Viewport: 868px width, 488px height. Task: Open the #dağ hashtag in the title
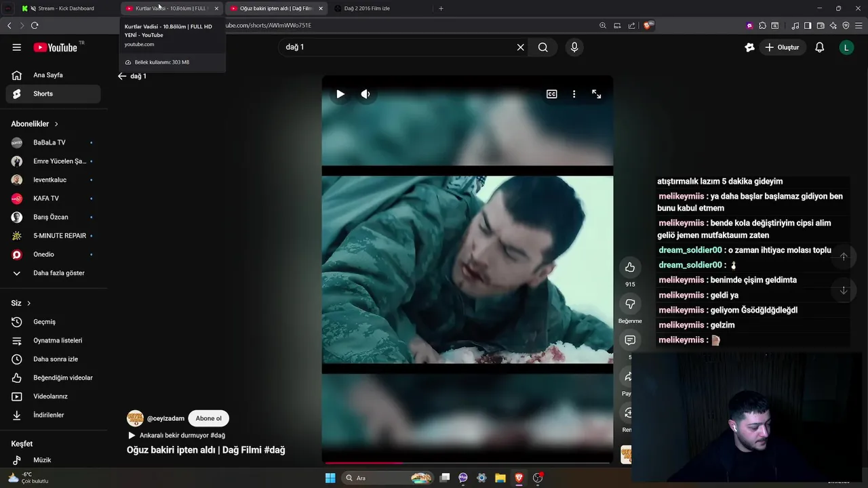[274, 450]
